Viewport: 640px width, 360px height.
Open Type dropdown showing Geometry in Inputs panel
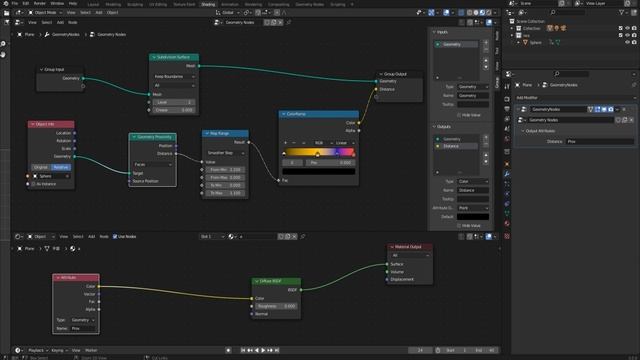coord(473,87)
